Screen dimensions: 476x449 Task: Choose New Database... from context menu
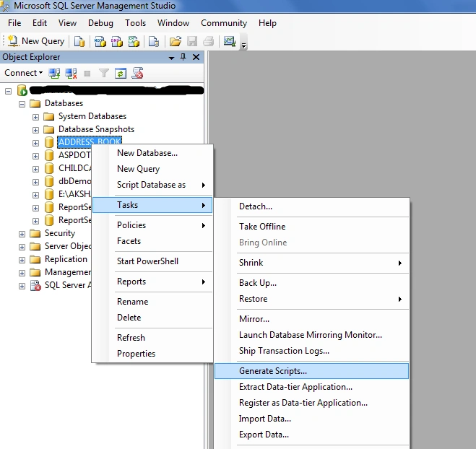(152, 153)
